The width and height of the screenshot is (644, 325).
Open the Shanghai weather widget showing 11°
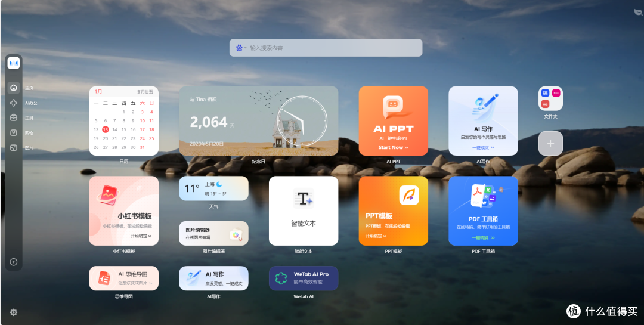coord(213,188)
